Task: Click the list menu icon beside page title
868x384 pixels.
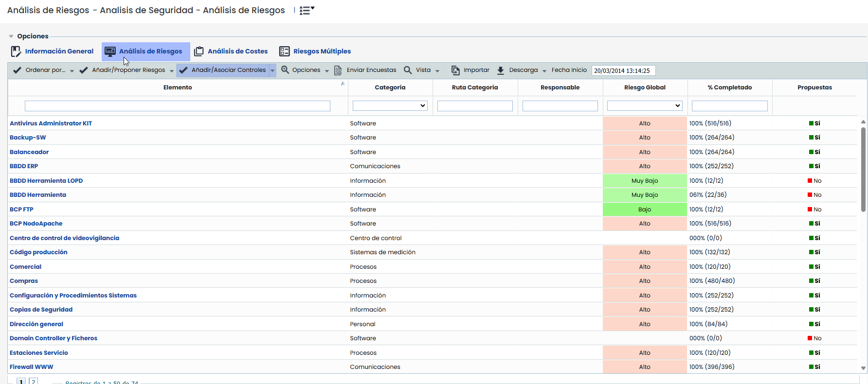Action: [306, 10]
